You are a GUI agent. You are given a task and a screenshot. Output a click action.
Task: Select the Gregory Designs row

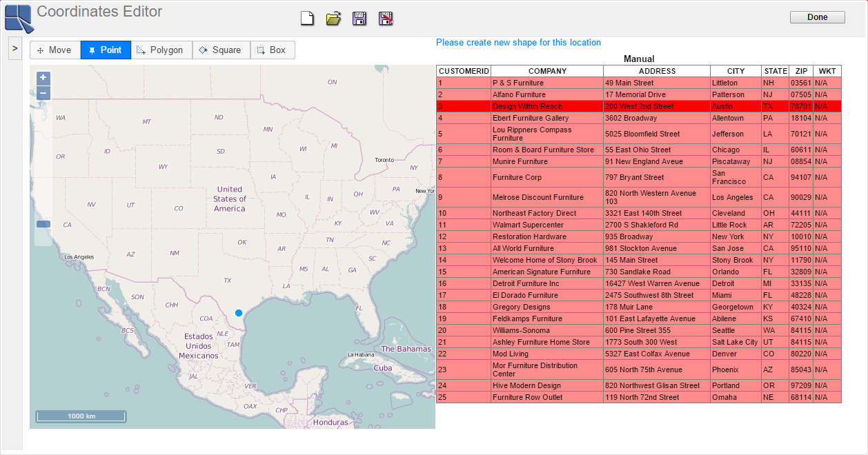pyautogui.click(x=639, y=307)
